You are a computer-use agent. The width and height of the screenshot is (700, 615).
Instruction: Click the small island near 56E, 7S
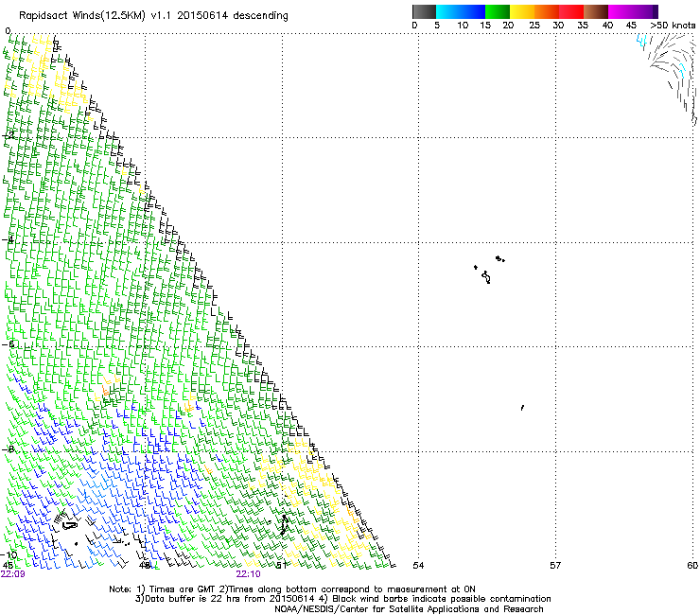[x=522, y=408]
